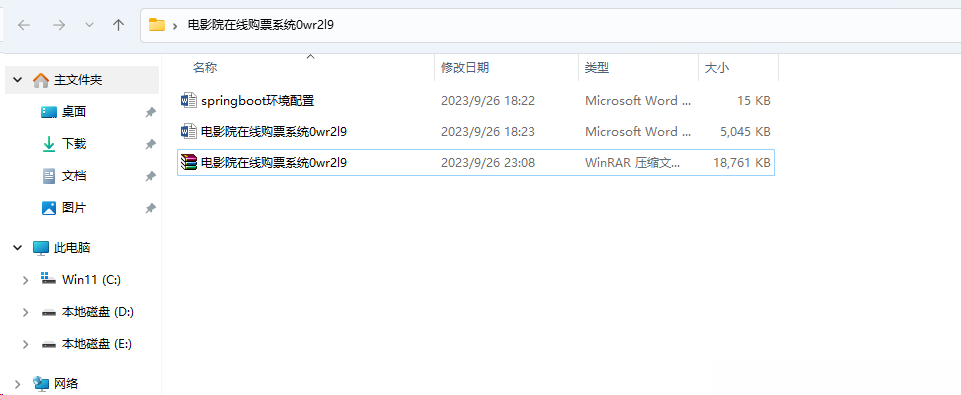
Task: Click the Word icon of the 5,045 KB document
Action: [x=189, y=131]
